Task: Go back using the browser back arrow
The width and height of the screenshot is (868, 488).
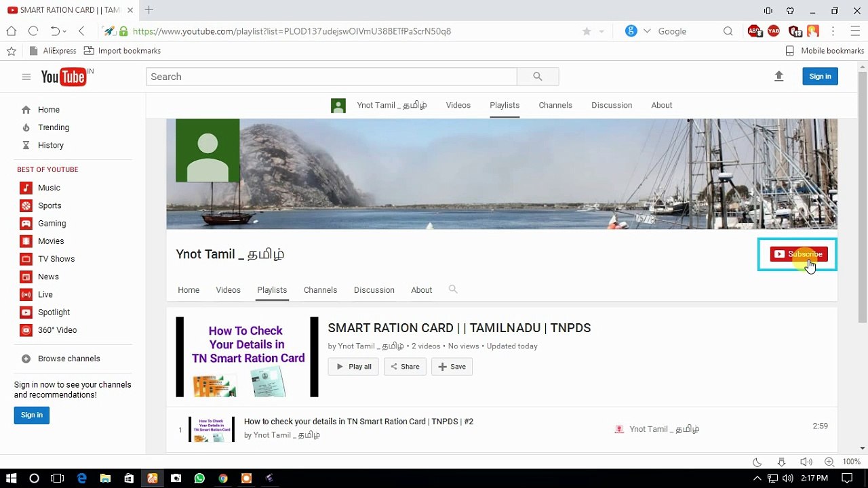Action: coord(81,31)
